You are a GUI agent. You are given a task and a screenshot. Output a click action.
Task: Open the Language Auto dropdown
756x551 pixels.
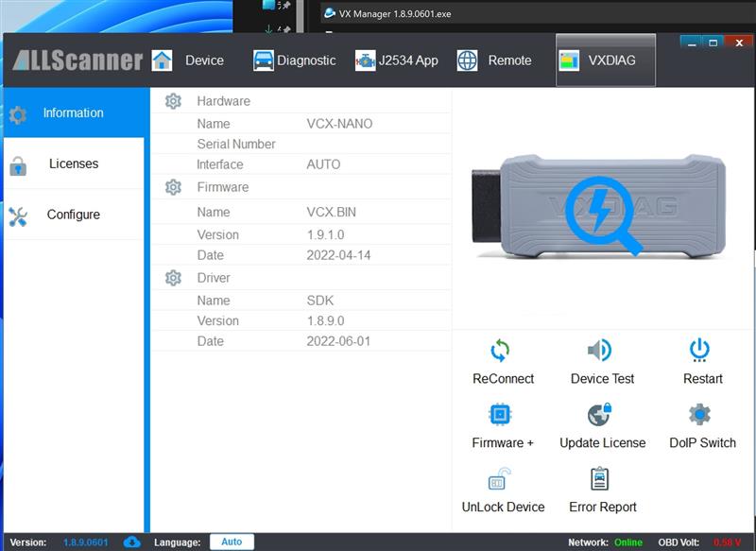[232, 542]
